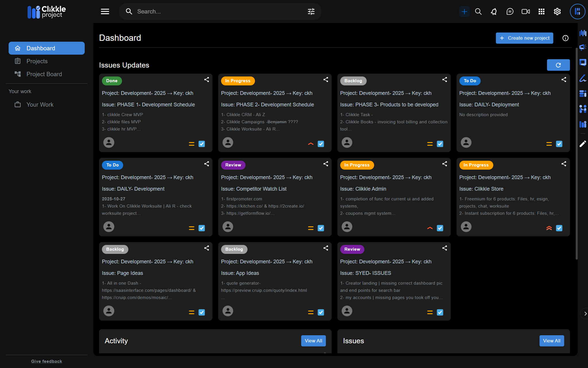The image size is (588, 368).
Task: Open the notifications bell icon
Action: point(494,11)
